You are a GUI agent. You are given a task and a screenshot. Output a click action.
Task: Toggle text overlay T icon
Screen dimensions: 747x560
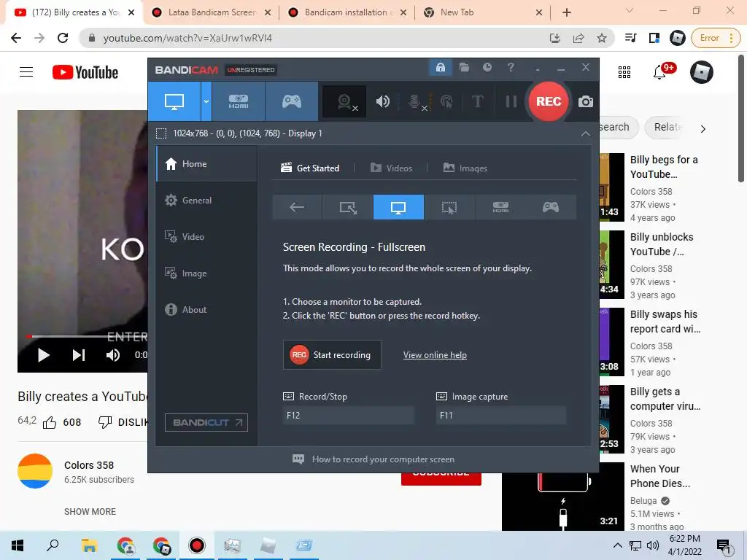click(477, 101)
